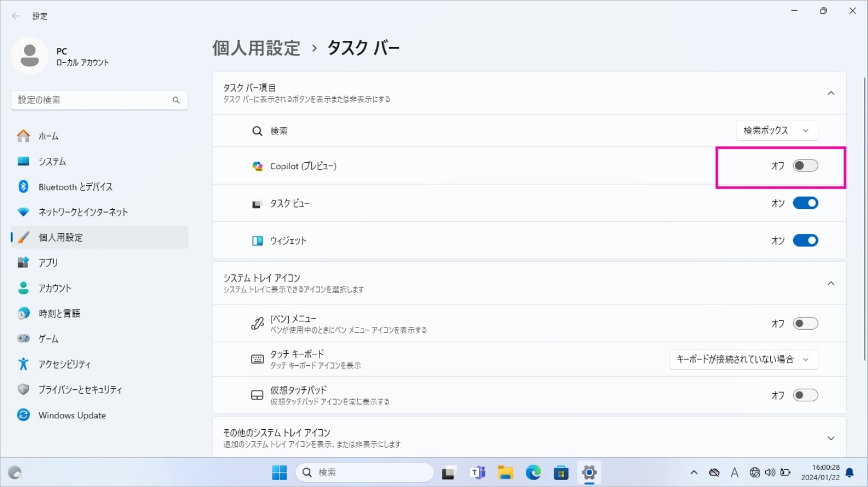868x487 pixels.
Task: Disable the ウィジェット toggle
Action: [x=806, y=240]
